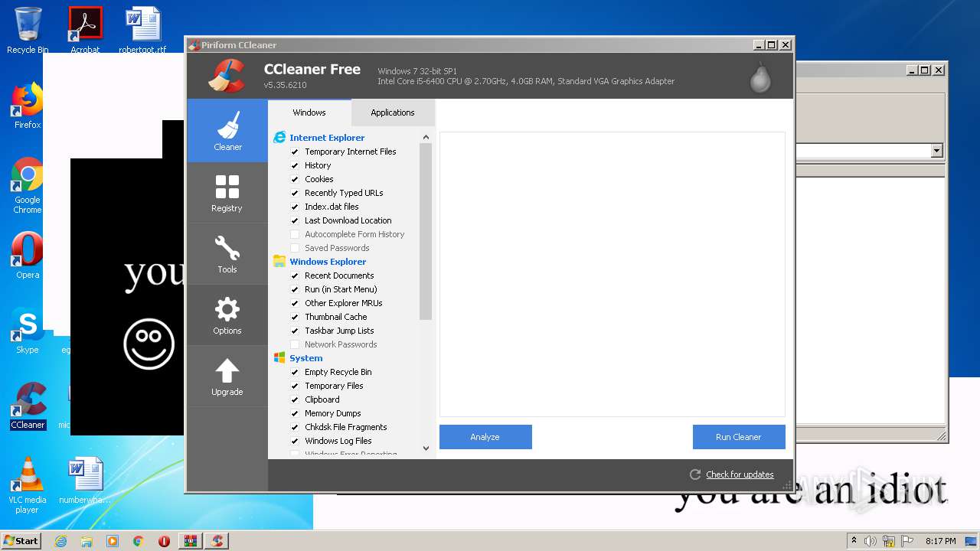The image size is (980, 551).
Task: Uncheck Cookies checkbox
Action: coord(295,179)
